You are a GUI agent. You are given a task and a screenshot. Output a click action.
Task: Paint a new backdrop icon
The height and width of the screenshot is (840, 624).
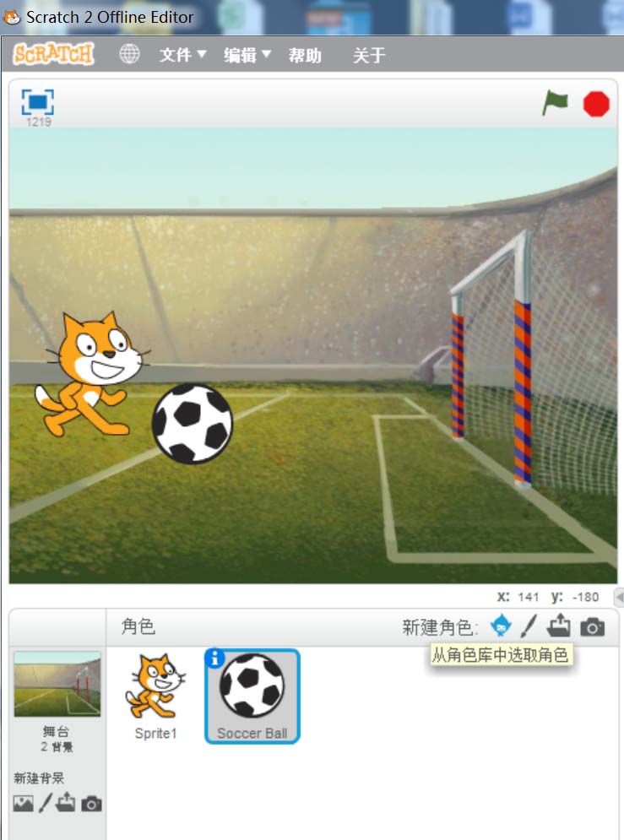point(45,803)
